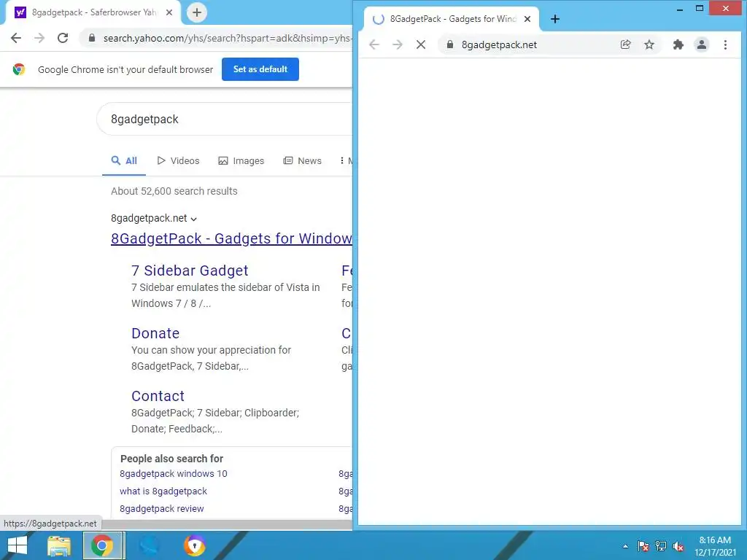Image resolution: width=747 pixels, height=560 pixels.
Task: Switch to the Images search tab
Action: pos(241,161)
